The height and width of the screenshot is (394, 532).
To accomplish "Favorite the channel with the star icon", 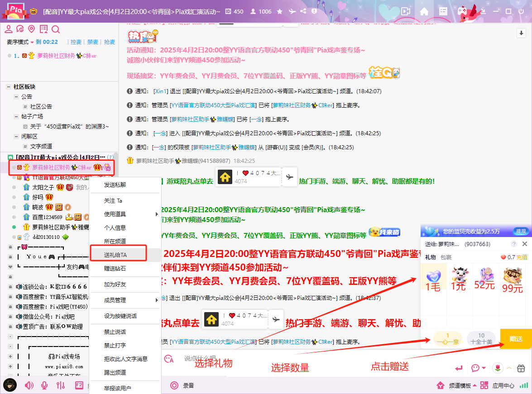I will click(279, 11).
